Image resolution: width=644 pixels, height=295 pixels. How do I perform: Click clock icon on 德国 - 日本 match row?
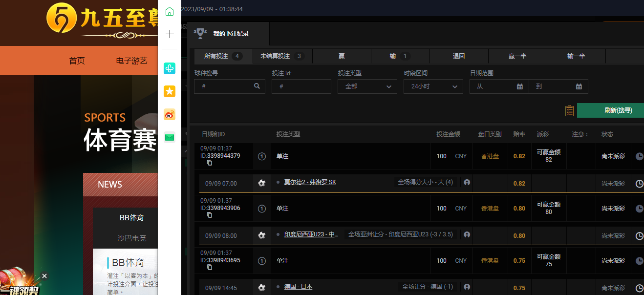coord(640,288)
